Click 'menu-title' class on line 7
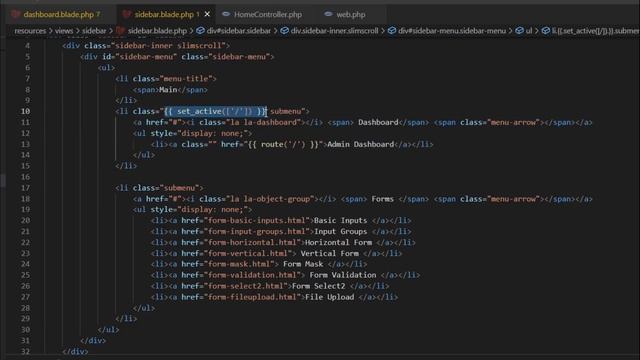This screenshot has width=640, height=360. pyautogui.click(x=186, y=78)
